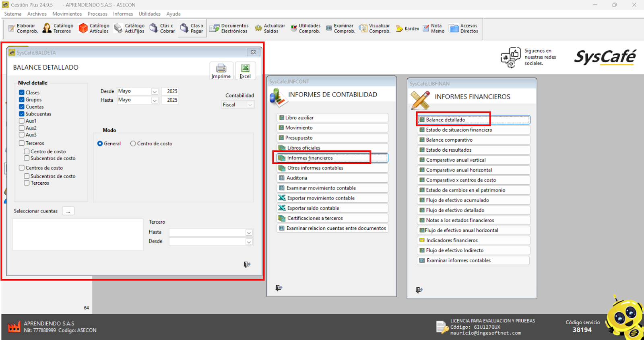Click the exit icon in Balance Detallado

click(x=247, y=264)
